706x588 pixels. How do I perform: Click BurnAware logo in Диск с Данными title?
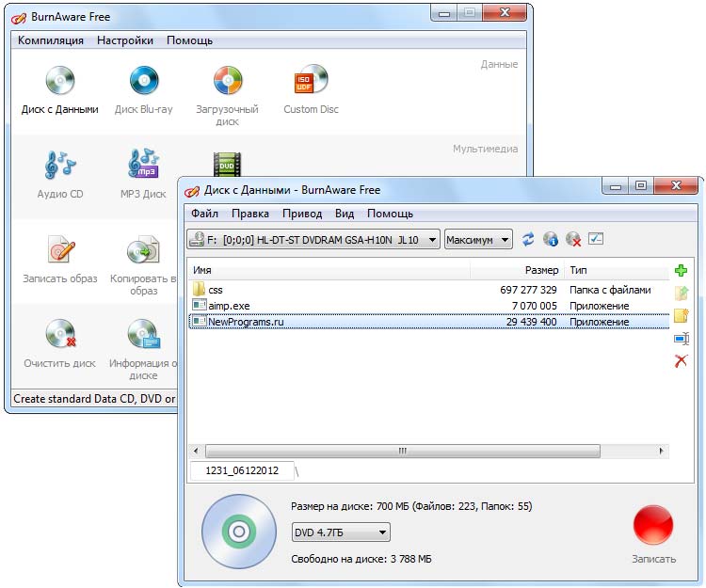(192, 191)
